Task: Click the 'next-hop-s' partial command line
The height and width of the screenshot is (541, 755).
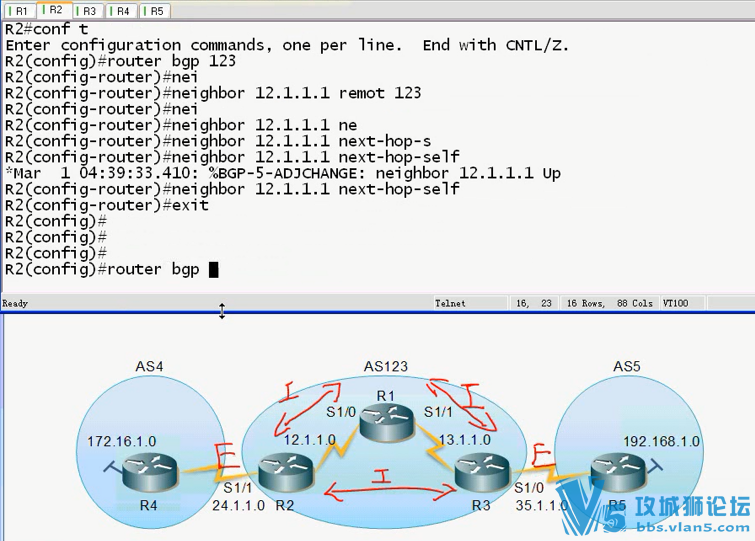Action: click(x=218, y=141)
